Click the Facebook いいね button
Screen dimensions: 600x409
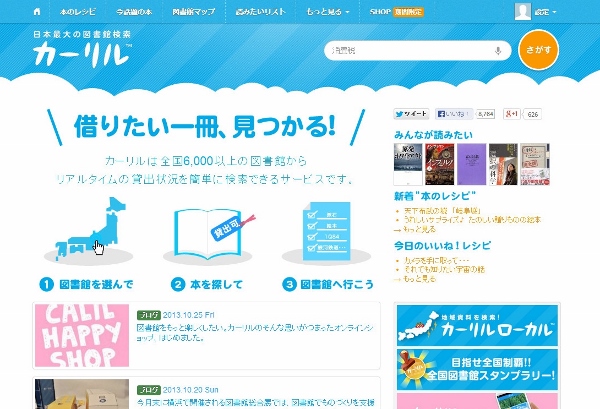(x=454, y=114)
